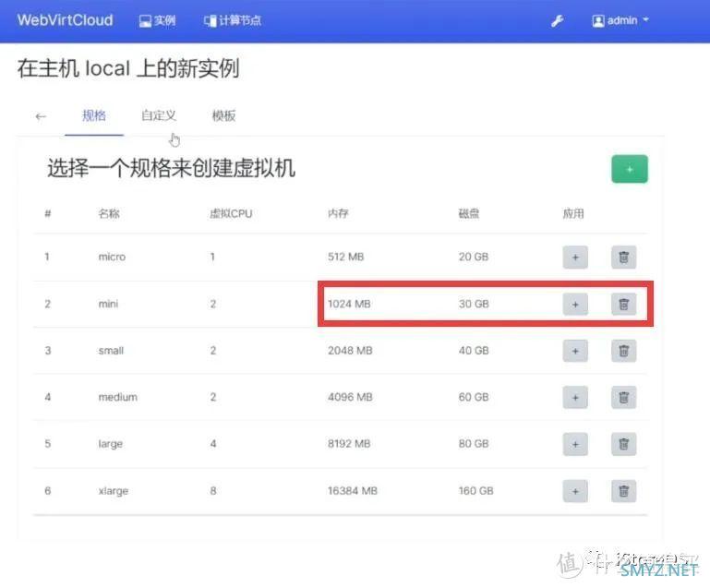Screen dimensions: 710x588
Task: Apply the large flavor plus button
Action: (575, 444)
